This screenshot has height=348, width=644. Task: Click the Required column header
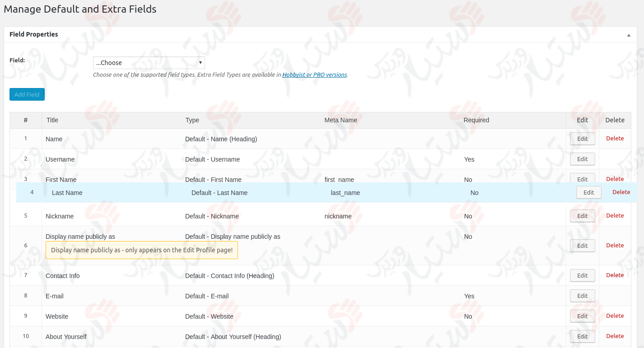click(x=476, y=120)
